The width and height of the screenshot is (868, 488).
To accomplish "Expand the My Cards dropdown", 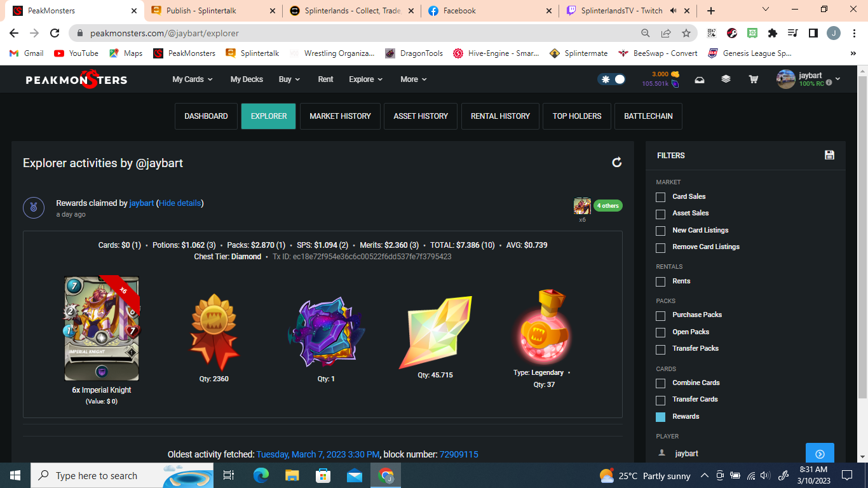I will 193,79.
